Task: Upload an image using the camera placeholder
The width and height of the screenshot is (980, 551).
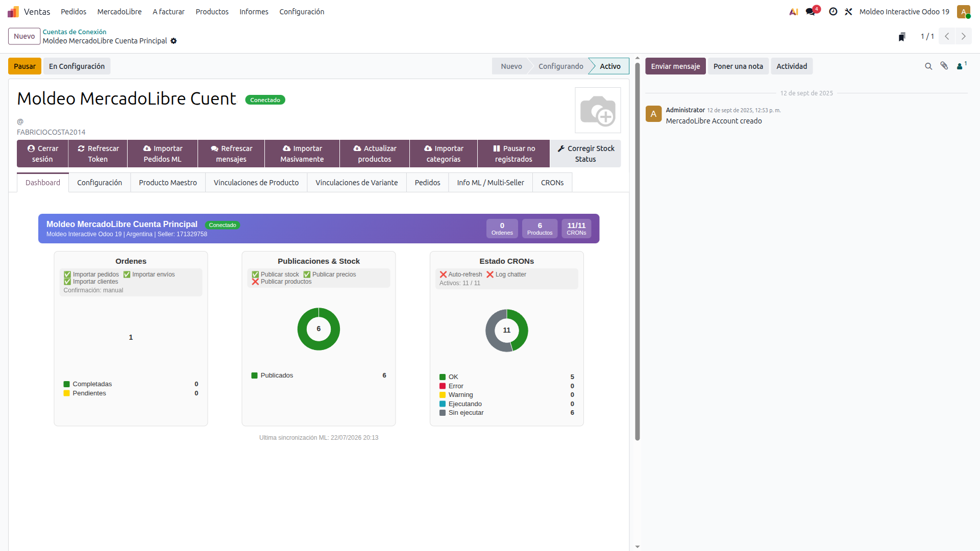Action: click(x=598, y=110)
